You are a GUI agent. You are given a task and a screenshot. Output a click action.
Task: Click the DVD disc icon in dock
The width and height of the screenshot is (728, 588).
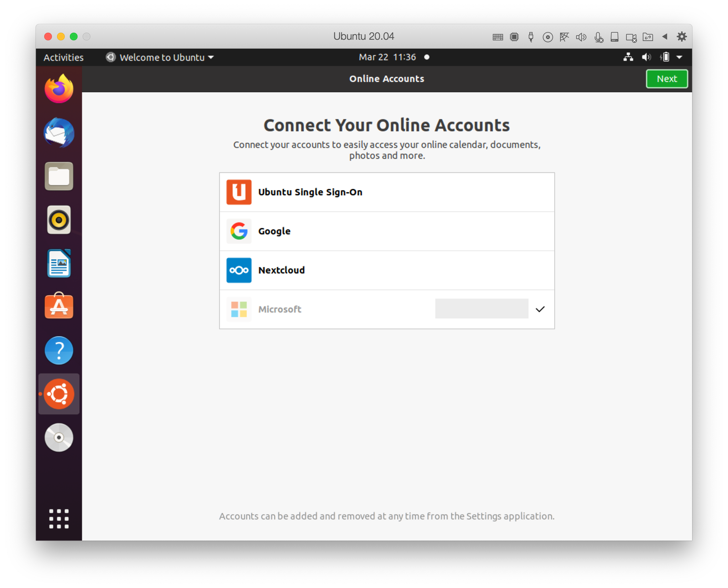(x=59, y=437)
